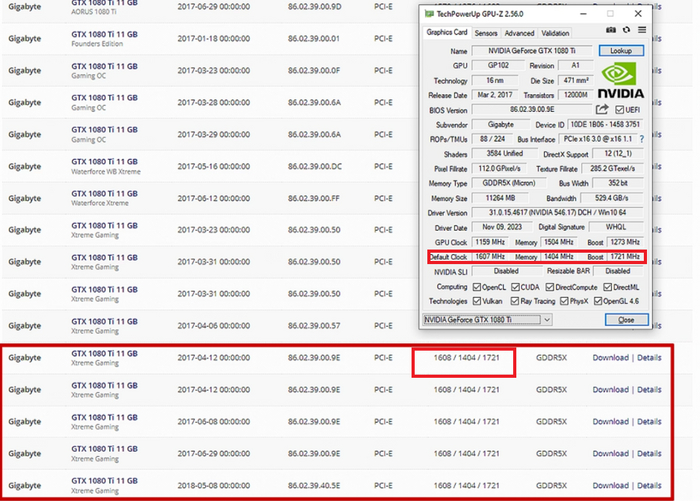Click the Close button in GPU-Z
The height and width of the screenshot is (501, 700).
point(625,320)
